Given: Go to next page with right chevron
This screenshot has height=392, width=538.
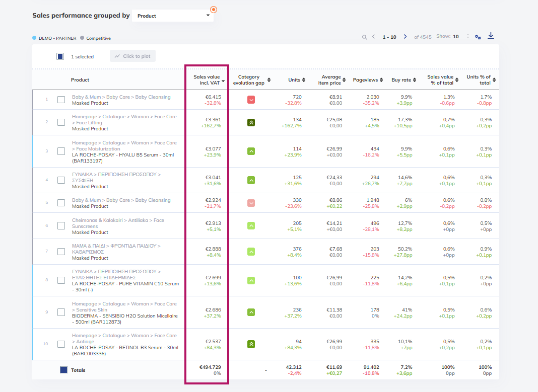Looking at the screenshot, I should [x=405, y=37].
